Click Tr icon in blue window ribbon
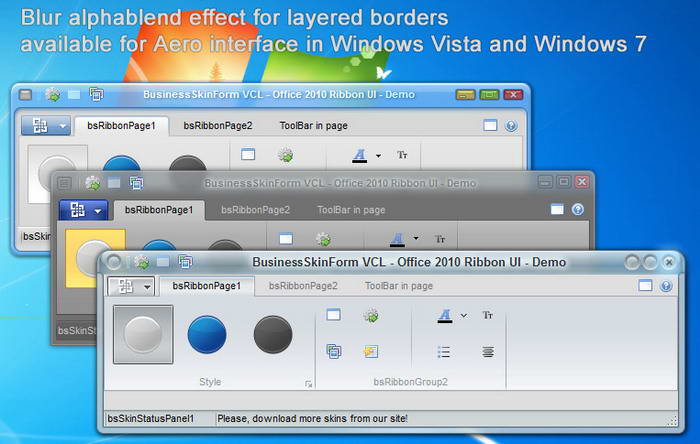The width and height of the screenshot is (700, 444). [402, 155]
